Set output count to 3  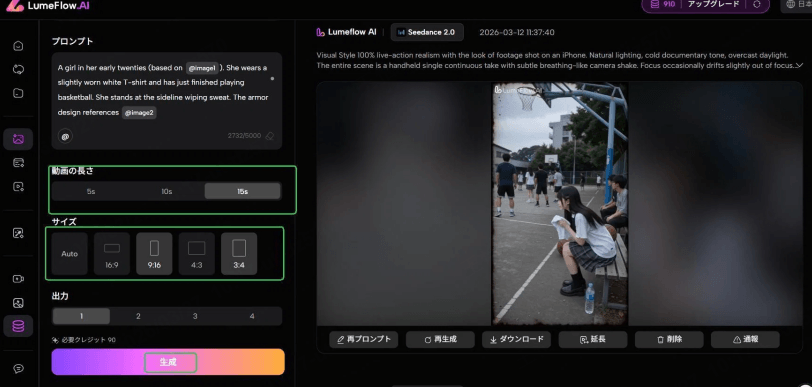coord(195,316)
